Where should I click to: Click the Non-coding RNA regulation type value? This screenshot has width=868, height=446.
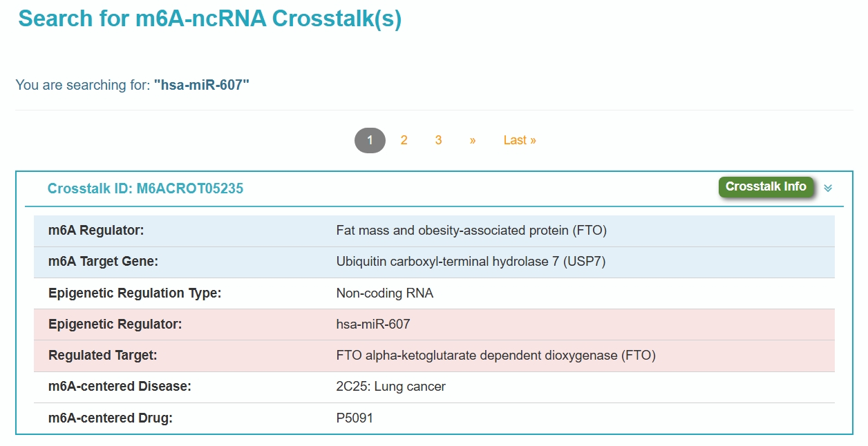point(385,293)
